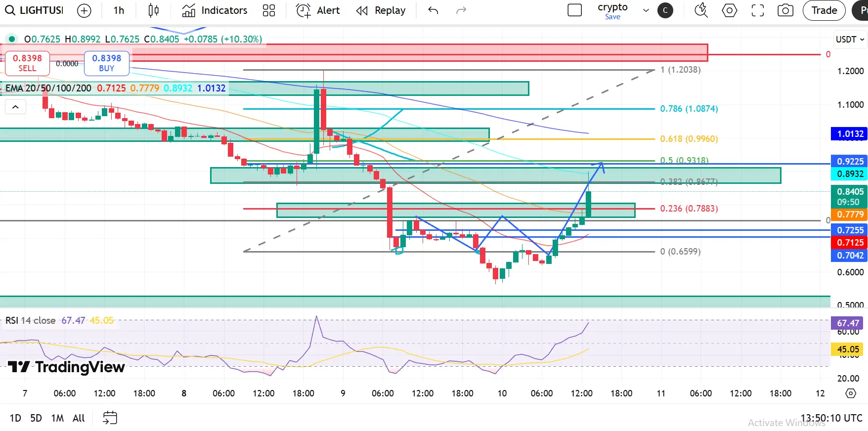
Task: Select the 0.7255 blue price label
Action: click(x=850, y=230)
